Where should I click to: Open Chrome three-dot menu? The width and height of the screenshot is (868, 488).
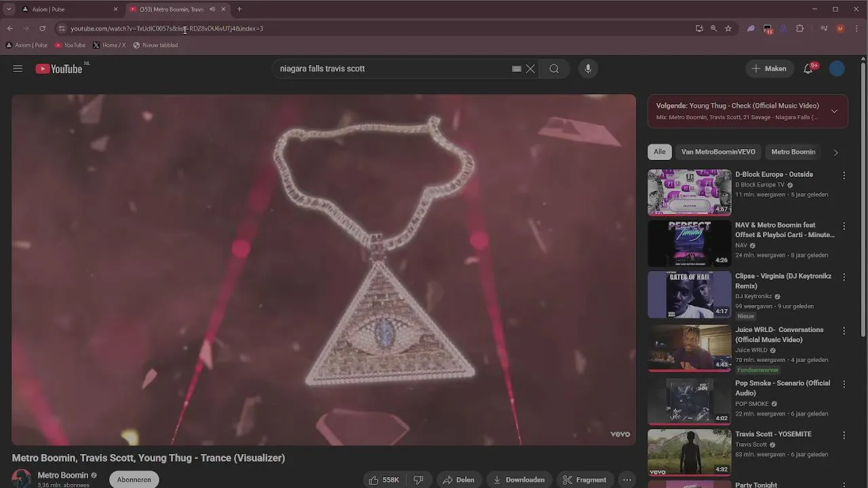coord(857,28)
